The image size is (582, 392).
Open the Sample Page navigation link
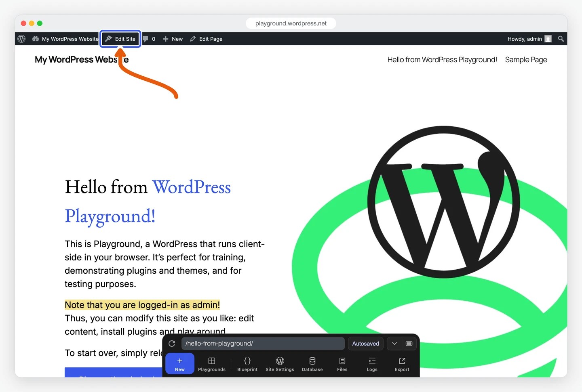click(x=526, y=60)
